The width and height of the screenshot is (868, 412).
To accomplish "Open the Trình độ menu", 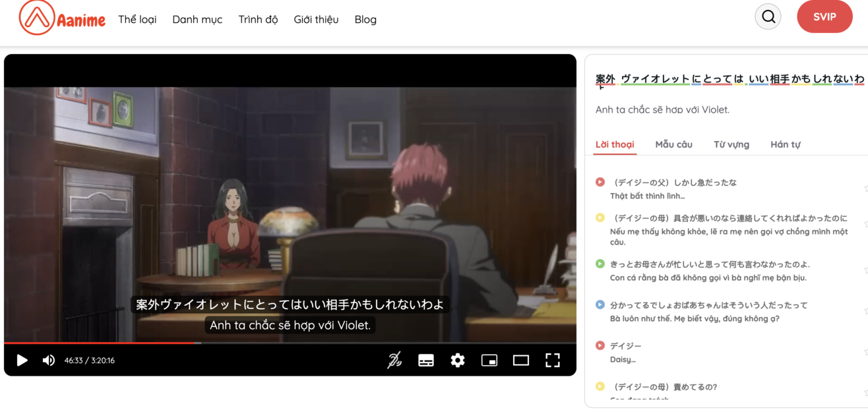I will 258,19.
